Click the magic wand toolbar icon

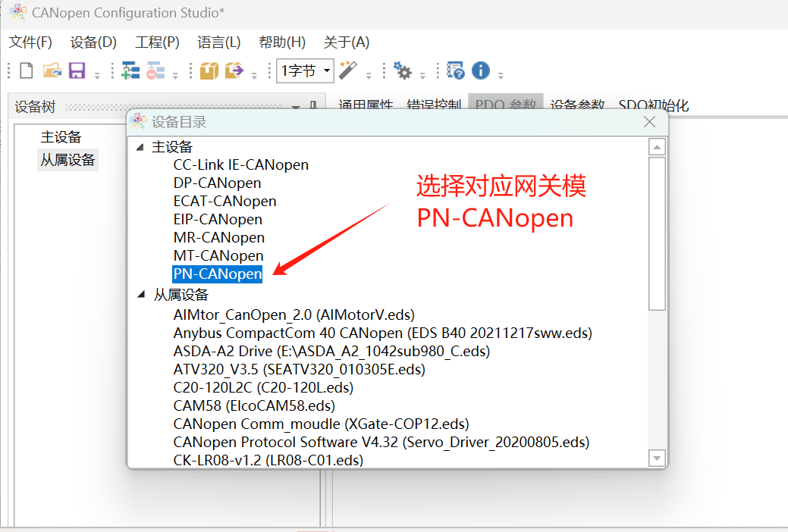pos(348,70)
